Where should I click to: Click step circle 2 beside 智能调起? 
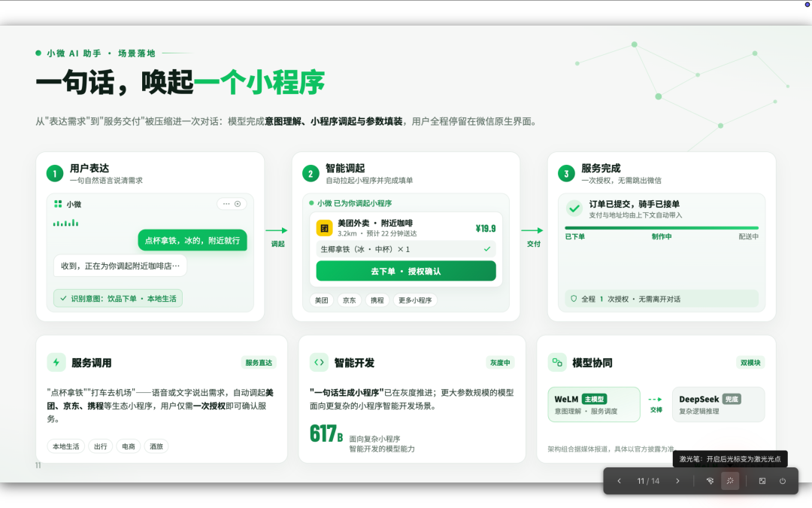(x=311, y=174)
